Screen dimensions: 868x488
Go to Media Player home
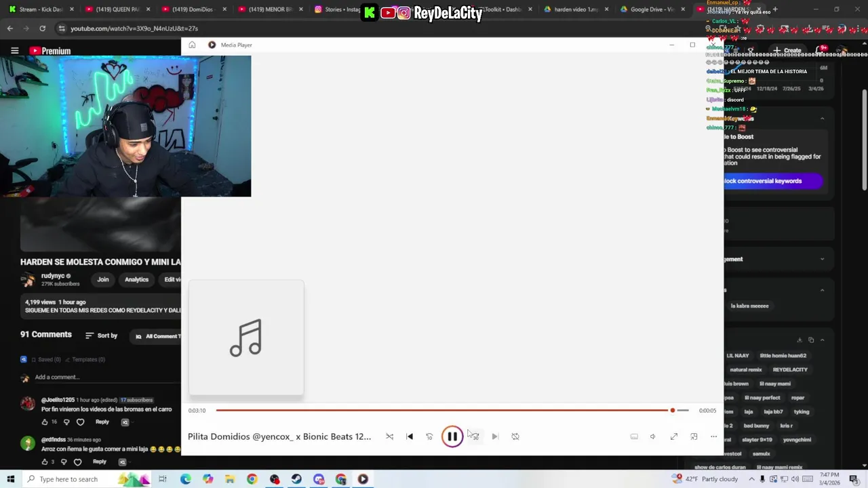coord(192,45)
